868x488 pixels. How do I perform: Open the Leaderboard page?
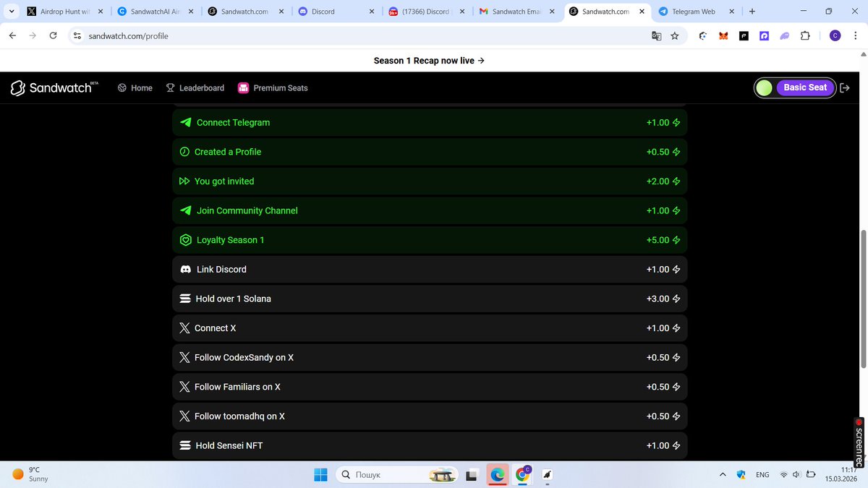coord(195,87)
